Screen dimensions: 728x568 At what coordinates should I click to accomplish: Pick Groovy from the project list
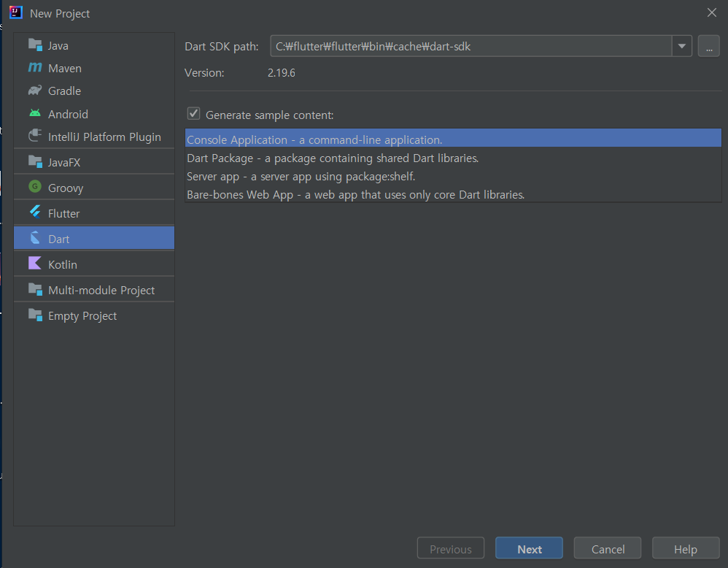(x=94, y=188)
